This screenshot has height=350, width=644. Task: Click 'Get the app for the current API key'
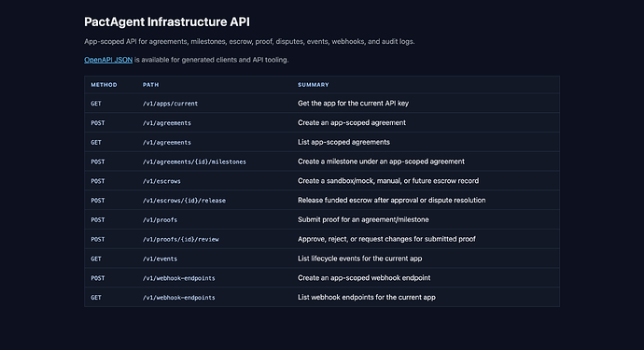(353, 103)
